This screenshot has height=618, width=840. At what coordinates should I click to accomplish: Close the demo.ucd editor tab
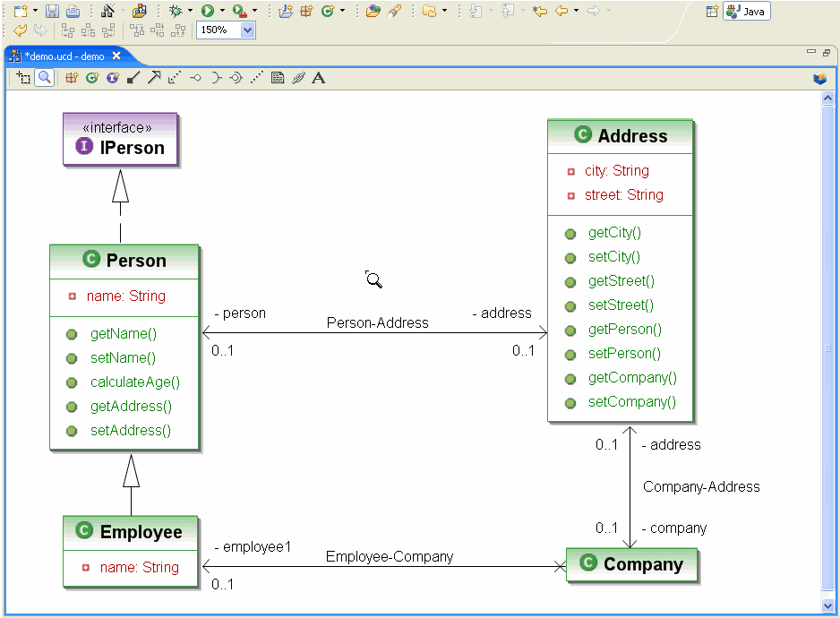click(x=116, y=56)
